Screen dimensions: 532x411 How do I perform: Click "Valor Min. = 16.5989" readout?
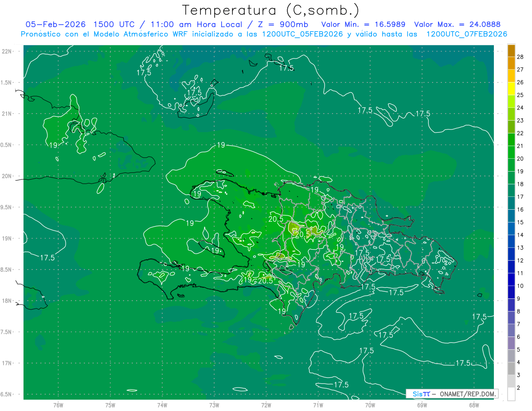click(363, 24)
